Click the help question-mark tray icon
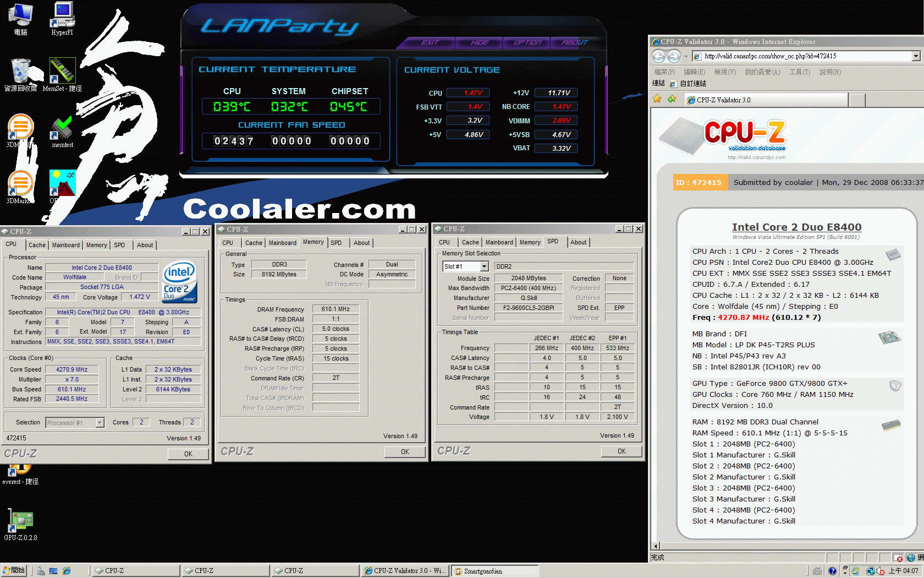Viewport: 924px width, 578px height. [832, 571]
